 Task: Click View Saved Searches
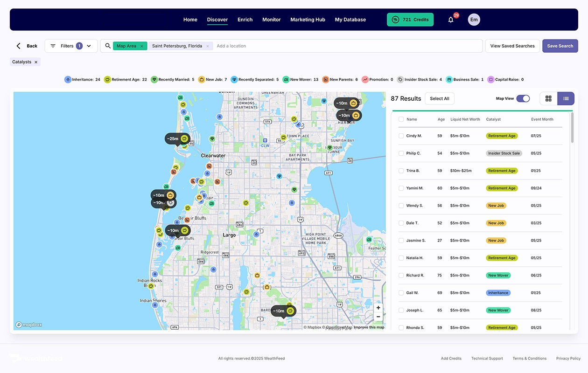pos(512,46)
